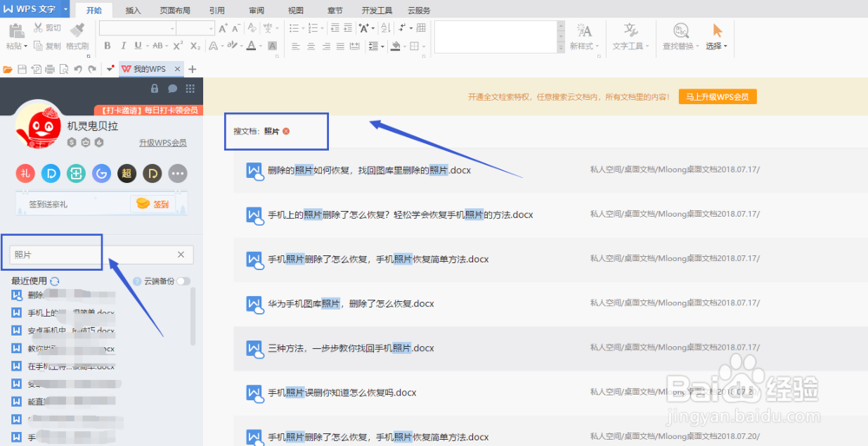The height and width of the screenshot is (446, 868).
Task: Click the 升级WPS会员 link
Action: (163, 143)
